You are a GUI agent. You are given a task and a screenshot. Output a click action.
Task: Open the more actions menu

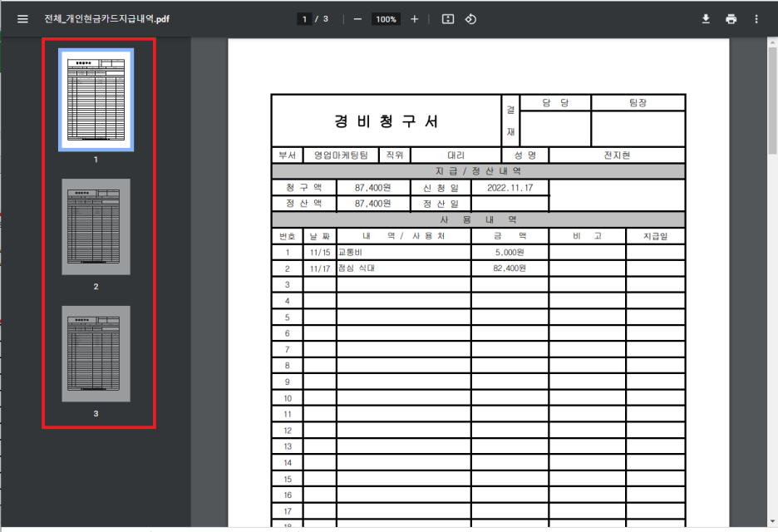[756, 19]
